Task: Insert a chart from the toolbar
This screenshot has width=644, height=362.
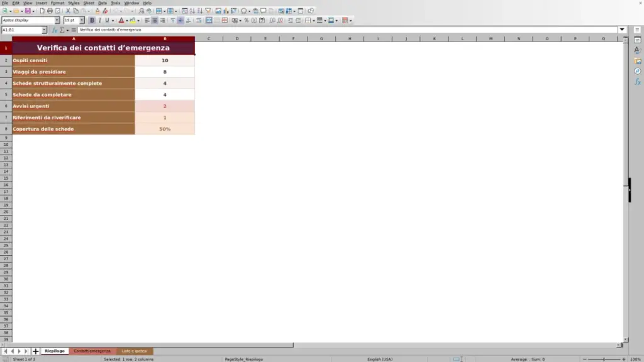Action: 226,11
